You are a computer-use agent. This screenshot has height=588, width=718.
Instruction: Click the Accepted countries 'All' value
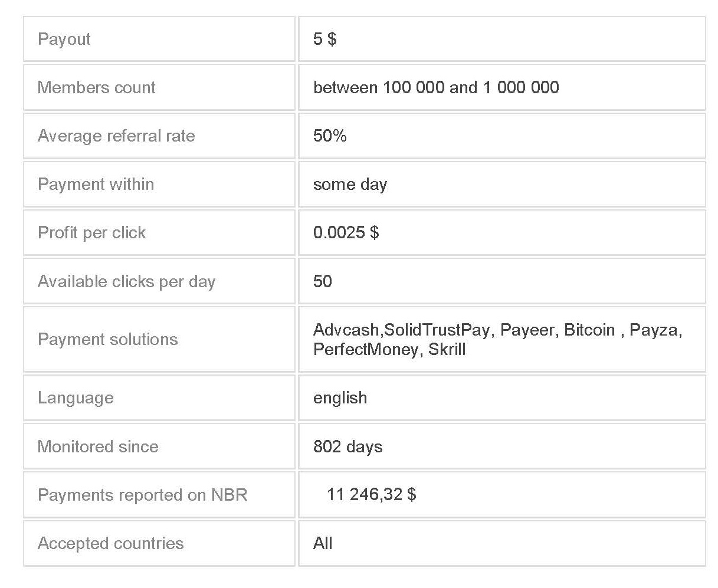coord(323,543)
